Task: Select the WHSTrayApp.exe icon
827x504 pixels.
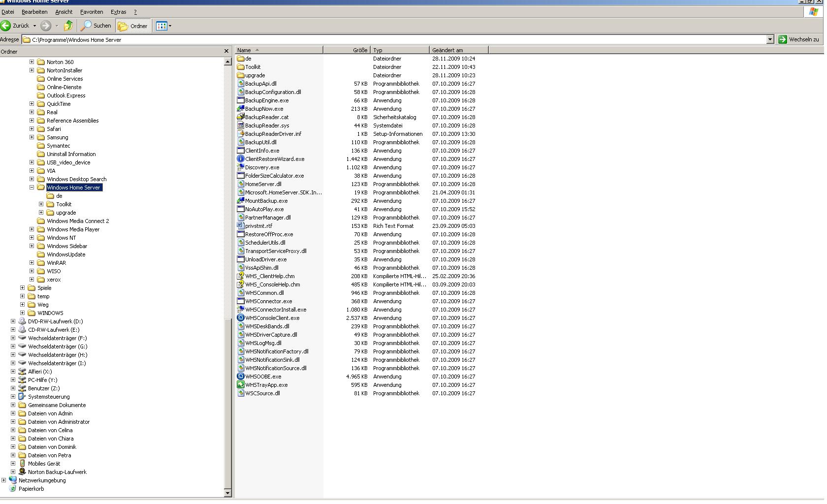Action: (241, 385)
